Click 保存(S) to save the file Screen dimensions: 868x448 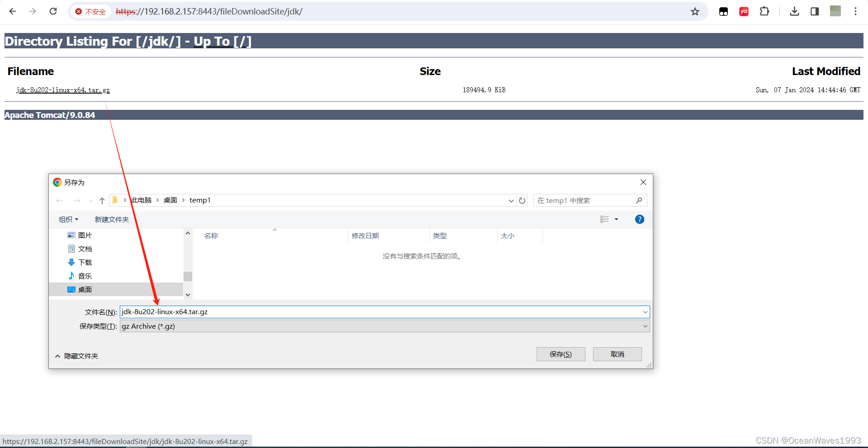pos(561,354)
